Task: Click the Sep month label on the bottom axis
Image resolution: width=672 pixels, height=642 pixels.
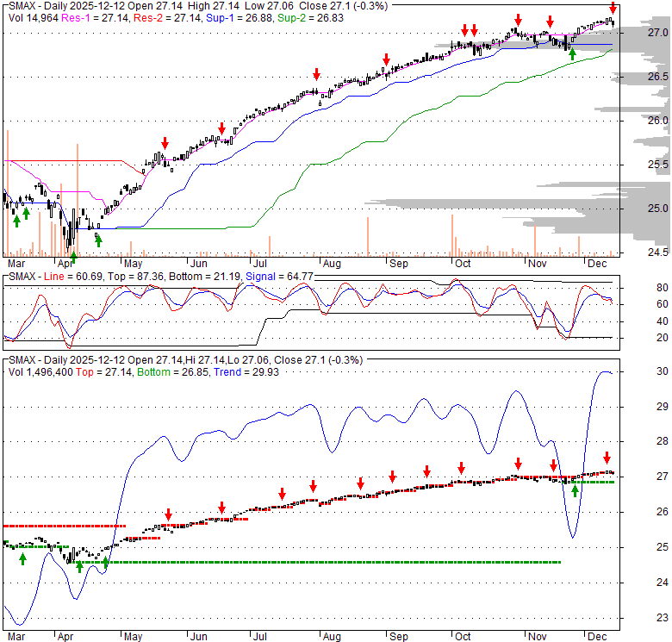Action: point(397,637)
